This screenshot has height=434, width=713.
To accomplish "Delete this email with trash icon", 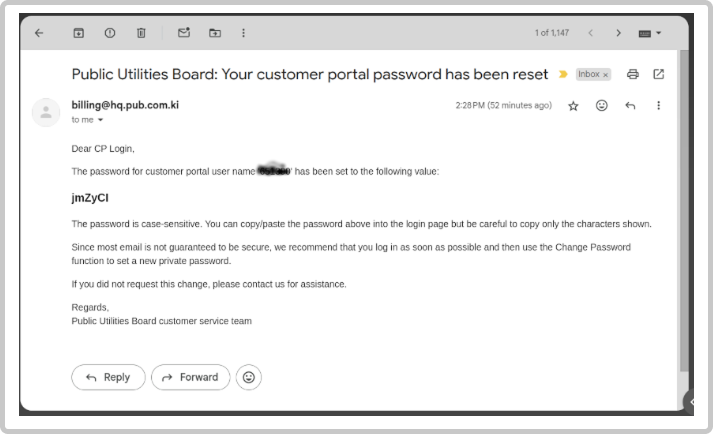I will point(141,33).
